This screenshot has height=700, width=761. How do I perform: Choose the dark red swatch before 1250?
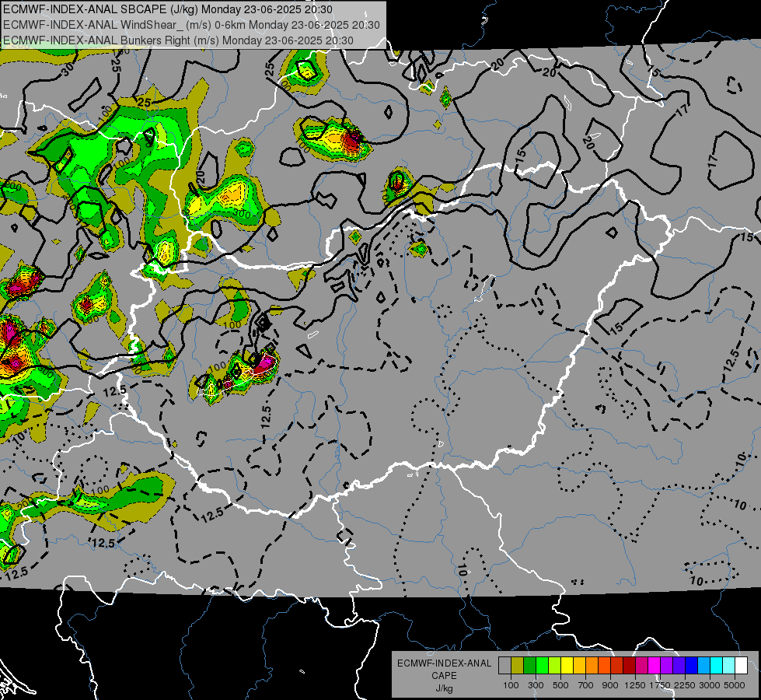pos(629,666)
